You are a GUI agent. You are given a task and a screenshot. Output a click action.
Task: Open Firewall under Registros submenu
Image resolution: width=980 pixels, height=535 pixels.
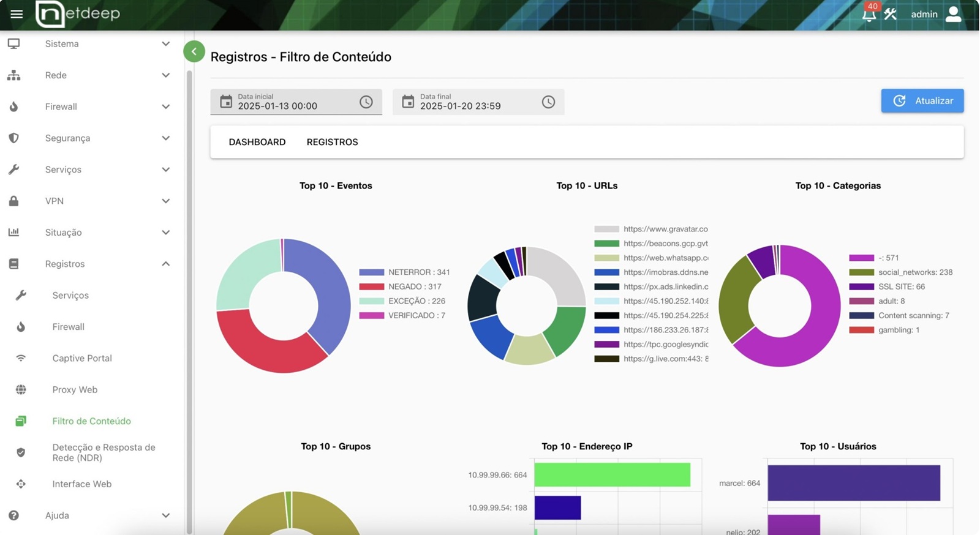coord(69,327)
